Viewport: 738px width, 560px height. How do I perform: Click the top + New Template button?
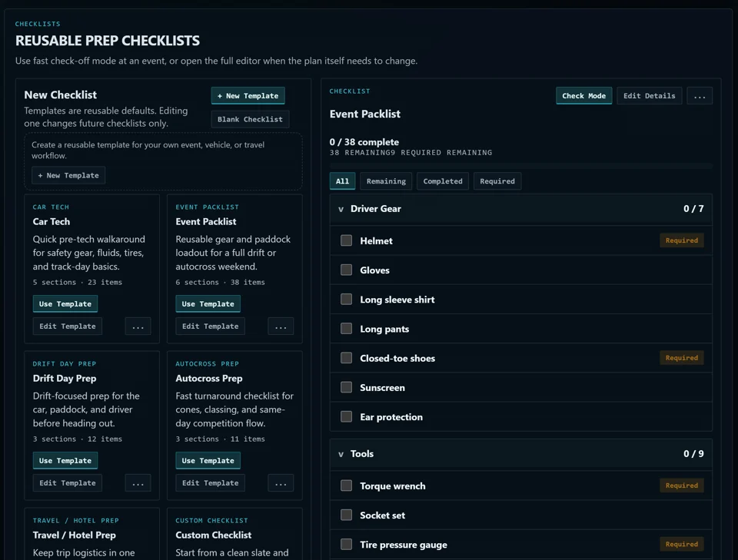[248, 96]
